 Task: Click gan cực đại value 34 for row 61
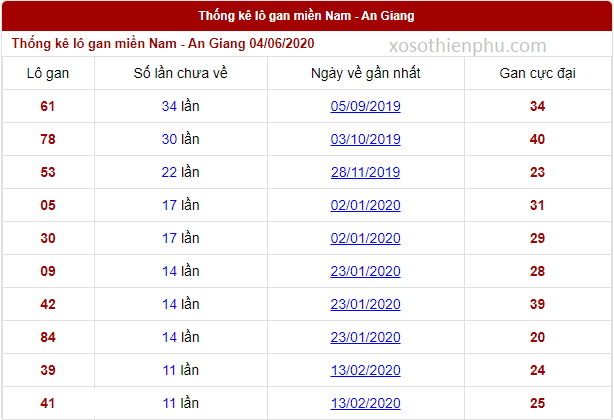pyautogui.click(x=537, y=106)
